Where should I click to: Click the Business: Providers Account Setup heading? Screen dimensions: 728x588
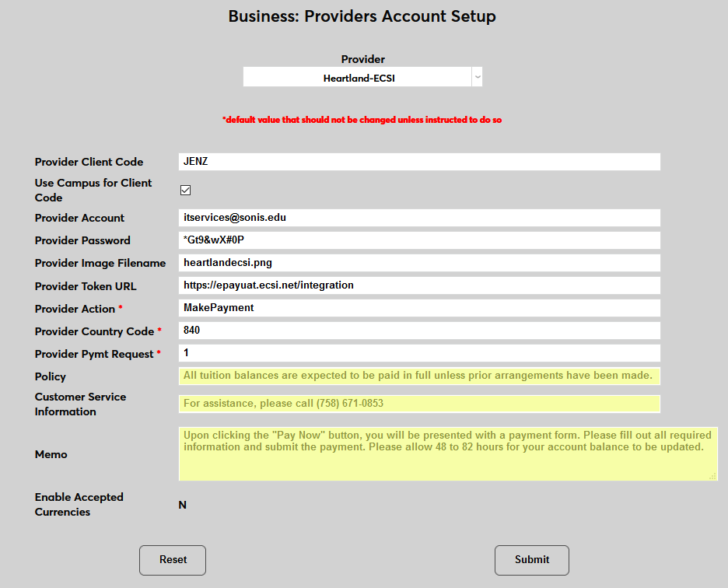[x=362, y=16]
